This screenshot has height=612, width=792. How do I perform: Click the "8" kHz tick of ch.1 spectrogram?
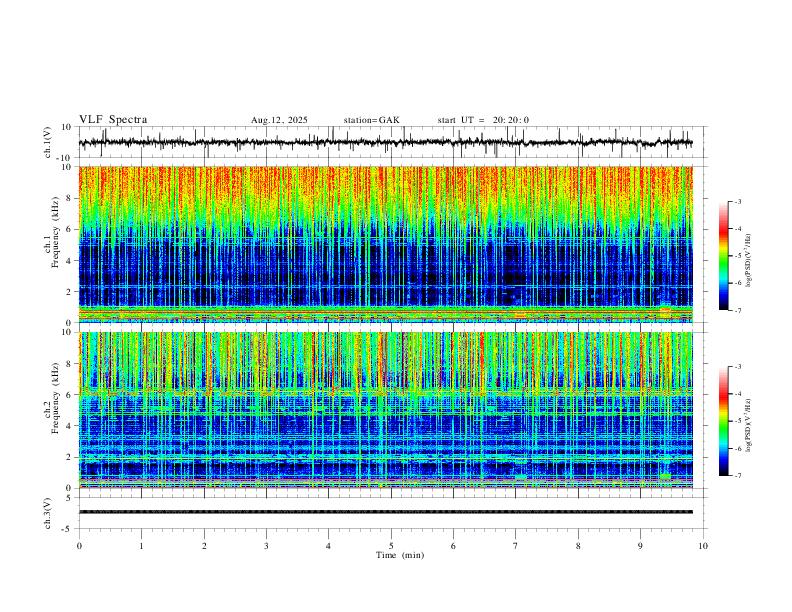(70, 198)
